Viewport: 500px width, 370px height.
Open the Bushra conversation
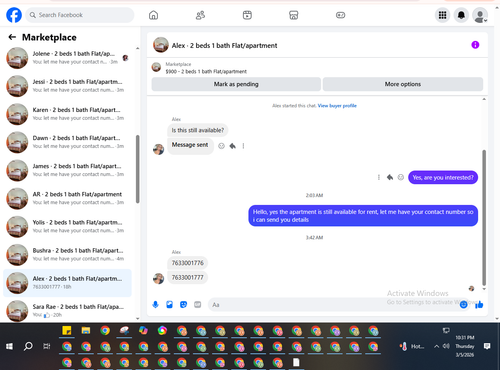67,255
